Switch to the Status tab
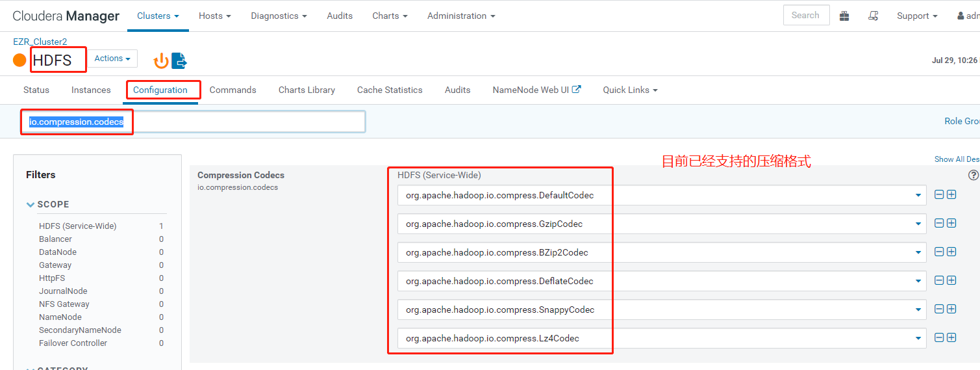The width and height of the screenshot is (980, 370). [x=36, y=90]
